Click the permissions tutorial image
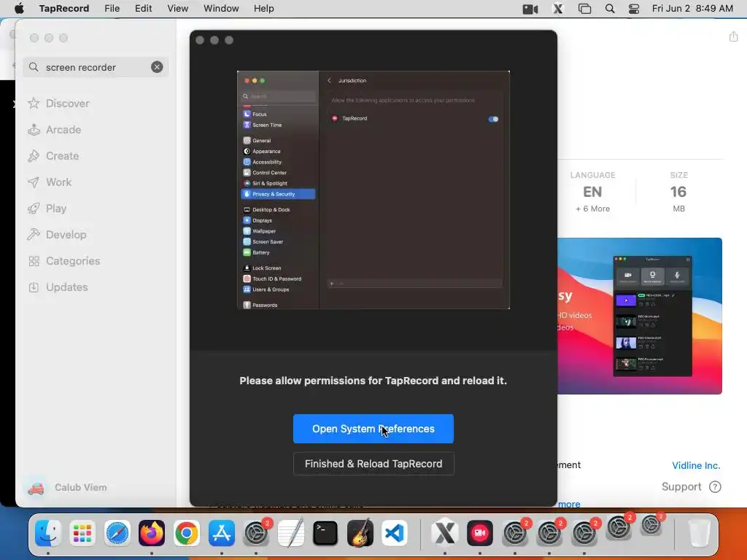The image size is (747, 560). pyautogui.click(x=373, y=190)
